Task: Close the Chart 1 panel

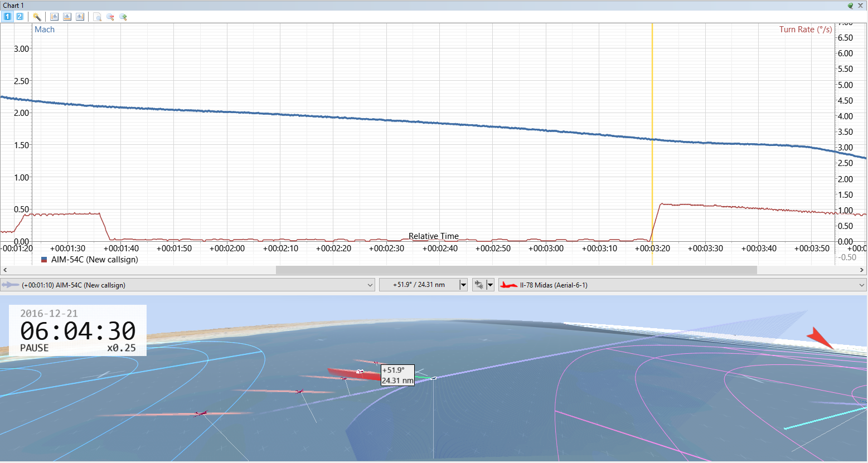Action: tap(861, 5)
